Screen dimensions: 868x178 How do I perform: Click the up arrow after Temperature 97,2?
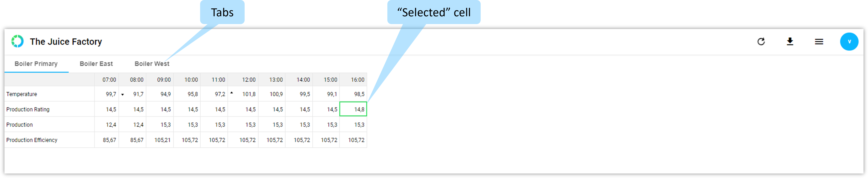tap(232, 93)
